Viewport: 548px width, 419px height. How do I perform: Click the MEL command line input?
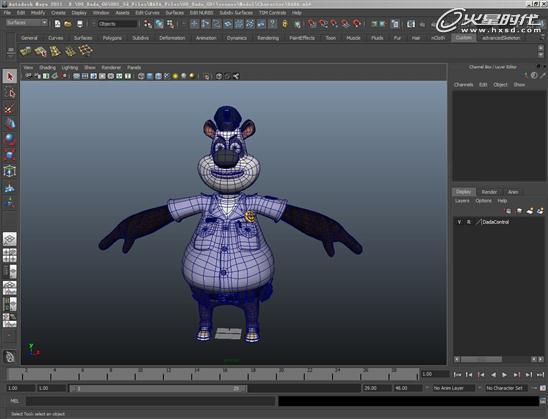tap(150, 401)
